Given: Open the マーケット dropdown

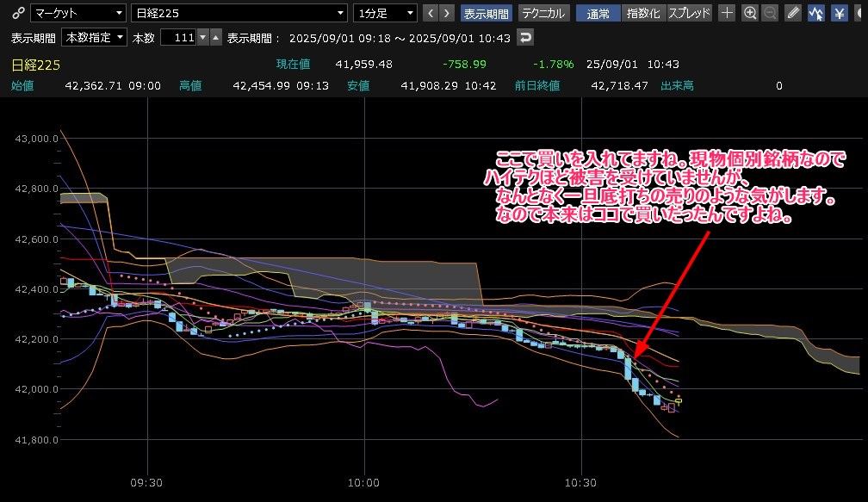Looking at the screenshot, I should [x=78, y=13].
